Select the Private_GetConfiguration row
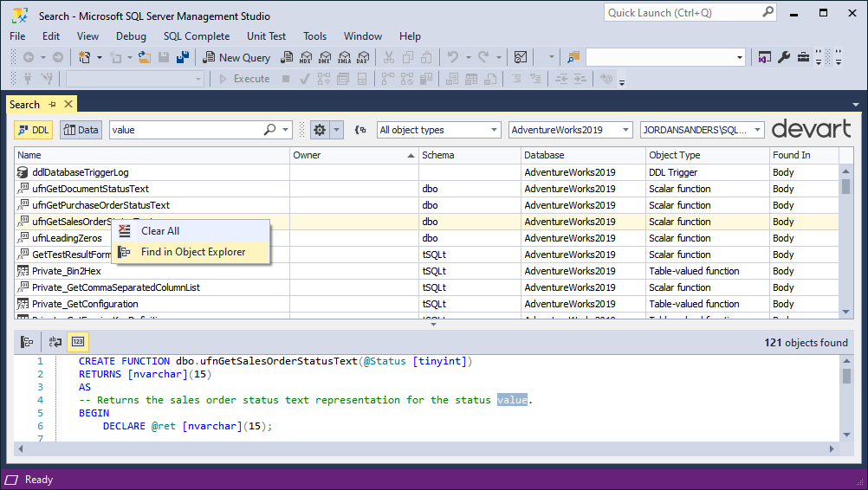 [x=426, y=304]
